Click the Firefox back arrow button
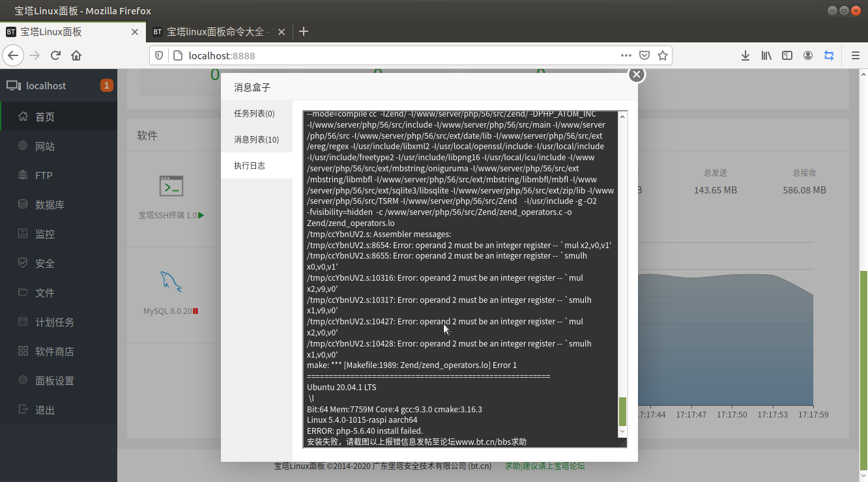868x482 pixels. click(x=13, y=55)
